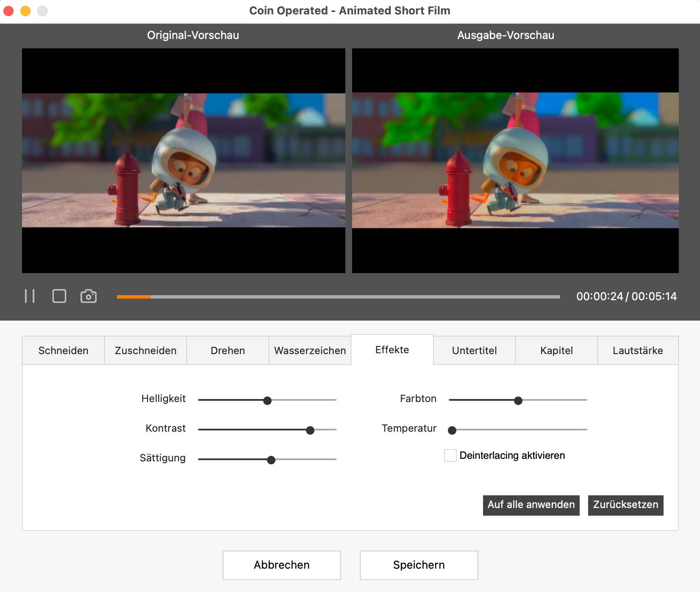
Task: Open the Zuschneiden tab
Action: click(145, 350)
